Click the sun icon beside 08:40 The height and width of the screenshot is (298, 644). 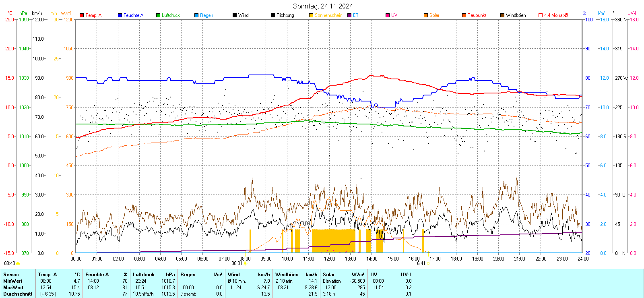click(x=18, y=263)
